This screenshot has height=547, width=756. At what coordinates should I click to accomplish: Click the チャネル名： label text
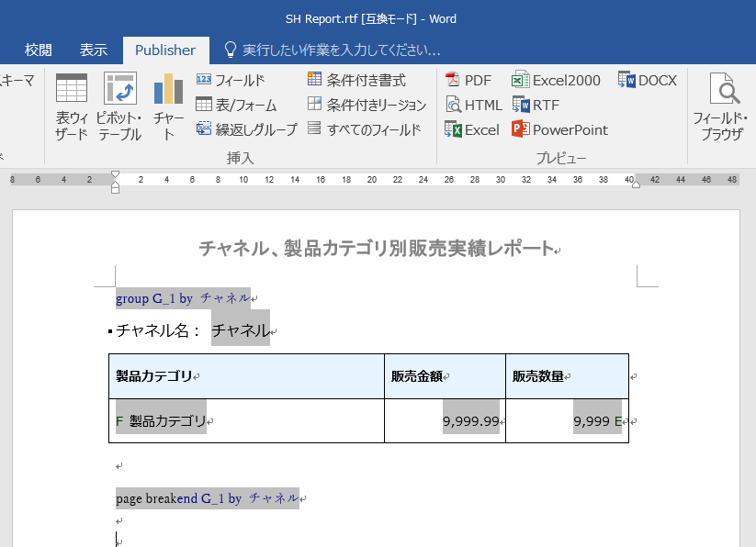pos(158,330)
